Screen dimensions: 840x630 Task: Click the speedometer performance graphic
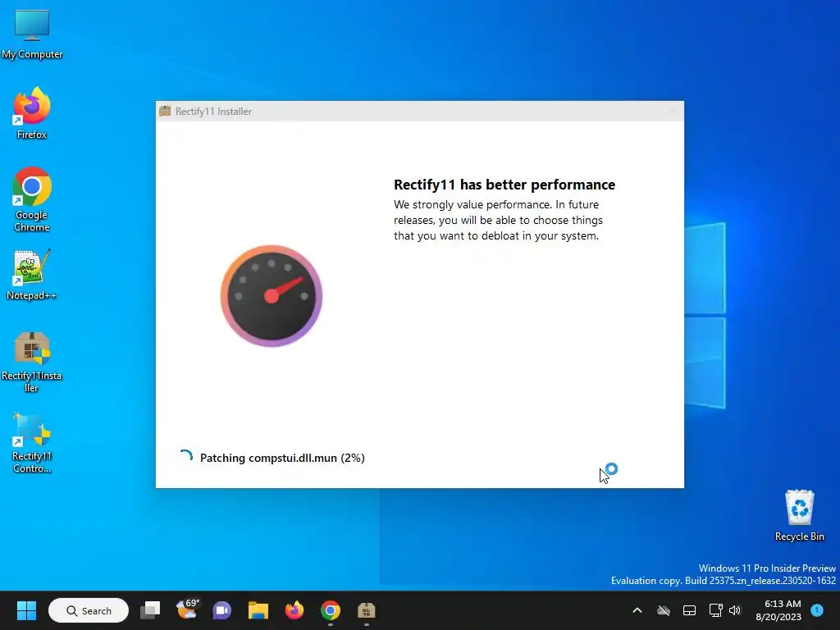pyautogui.click(x=272, y=295)
